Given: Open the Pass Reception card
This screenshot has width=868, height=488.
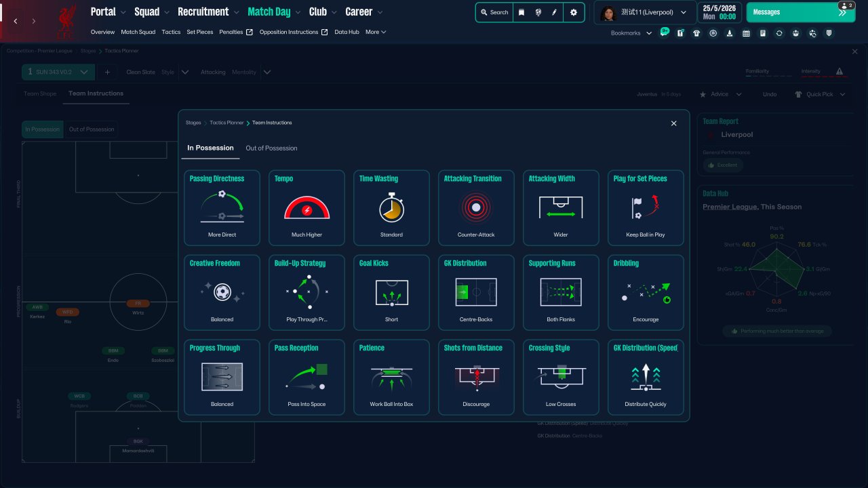Looking at the screenshot, I should pyautogui.click(x=307, y=377).
